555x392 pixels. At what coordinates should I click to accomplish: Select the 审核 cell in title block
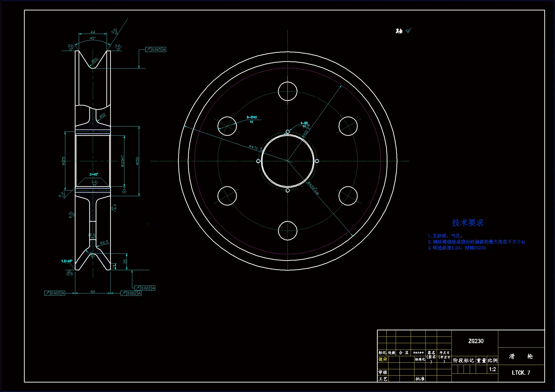click(x=382, y=372)
